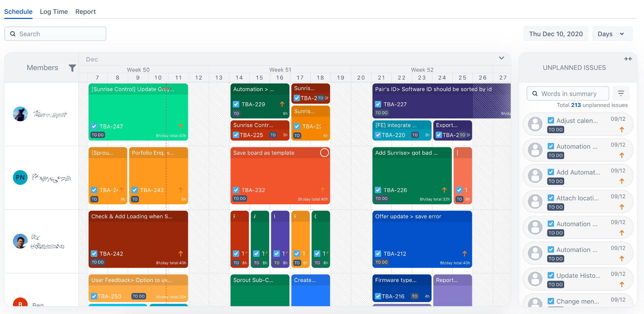Click the assignee avatar for Adjust calendar issue

point(535,124)
